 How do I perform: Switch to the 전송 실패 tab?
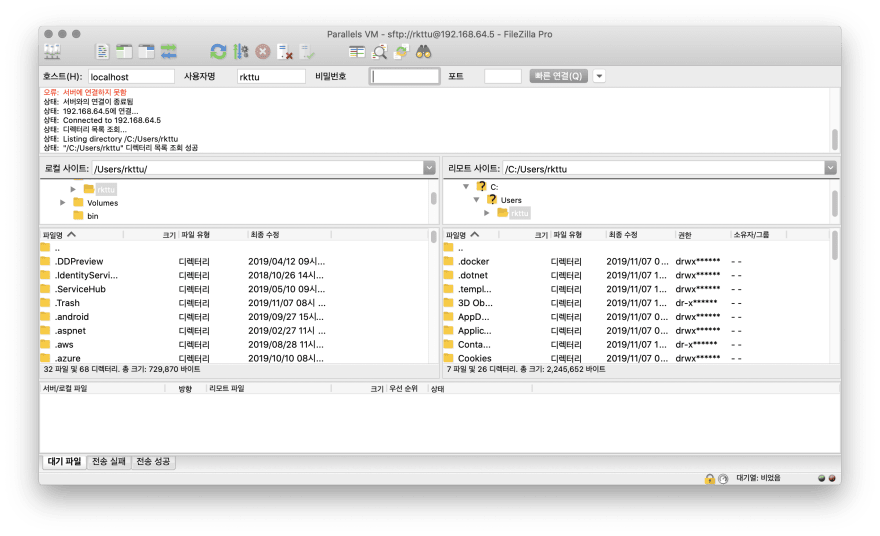[x=109, y=461]
